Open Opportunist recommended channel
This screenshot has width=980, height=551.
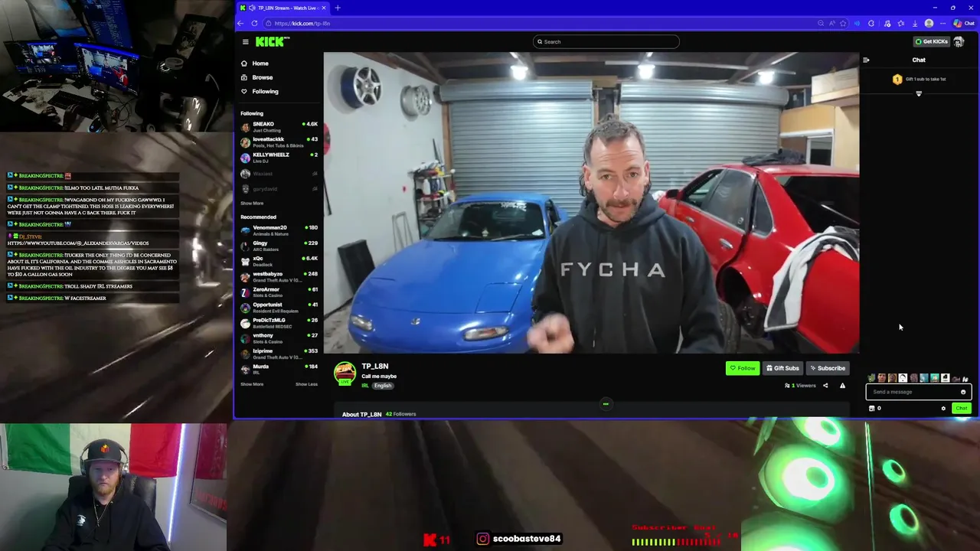pos(279,308)
